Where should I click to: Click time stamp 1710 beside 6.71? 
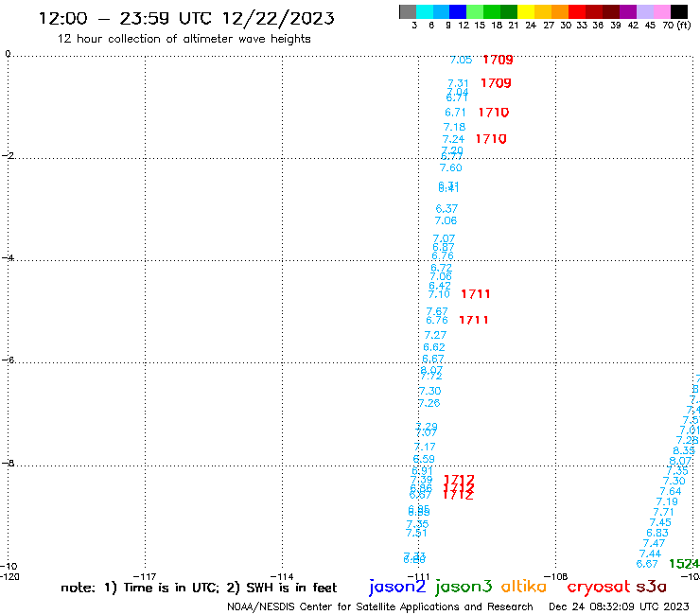click(x=493, y=113)
